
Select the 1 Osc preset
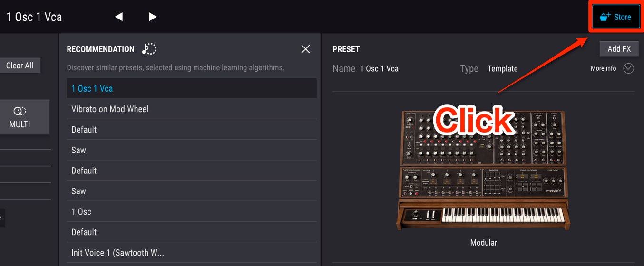192,211
